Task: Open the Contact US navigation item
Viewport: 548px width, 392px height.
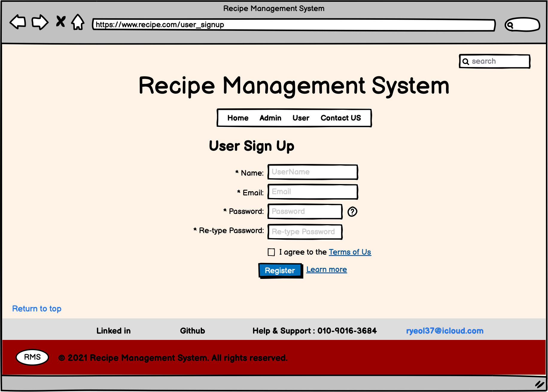Action: click(x=341, y=118)
